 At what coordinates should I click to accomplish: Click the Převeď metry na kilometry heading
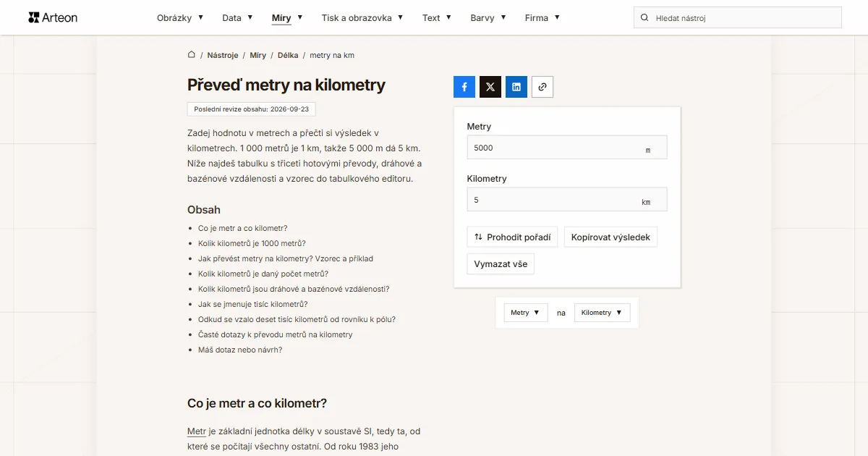click(286, 85)
